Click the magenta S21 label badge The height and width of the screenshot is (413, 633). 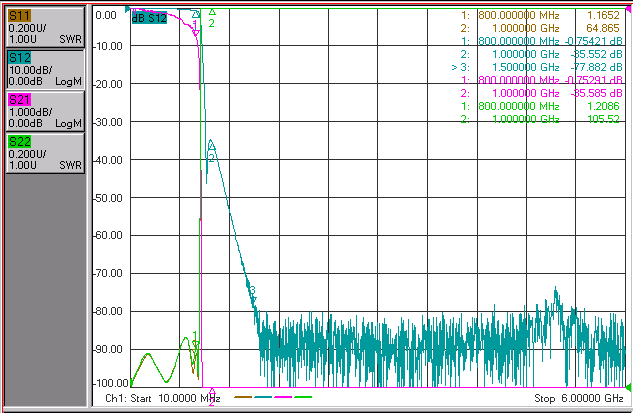19,100
